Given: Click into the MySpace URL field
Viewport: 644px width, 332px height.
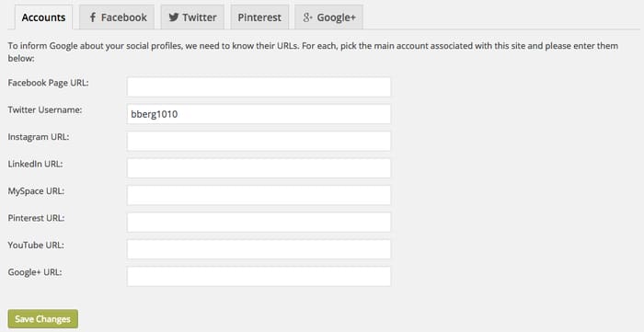Looking at the screenshot, I should click(259, 195).
